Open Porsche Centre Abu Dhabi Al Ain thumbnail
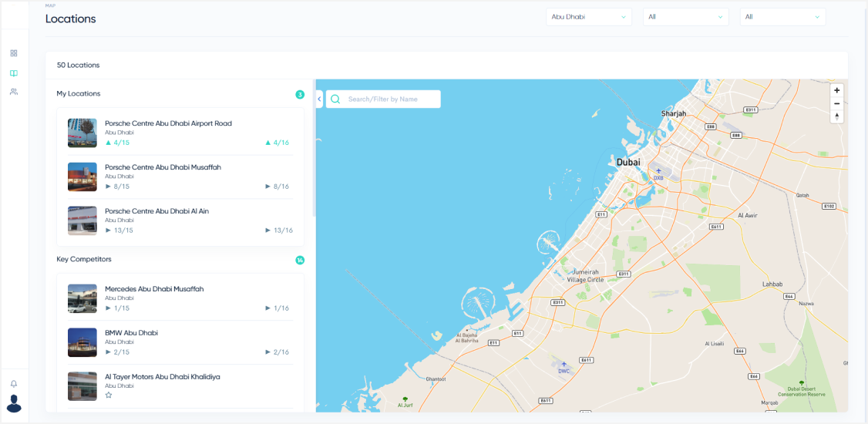The height and width of the screenshot is (424, 868). click(82, 220)
